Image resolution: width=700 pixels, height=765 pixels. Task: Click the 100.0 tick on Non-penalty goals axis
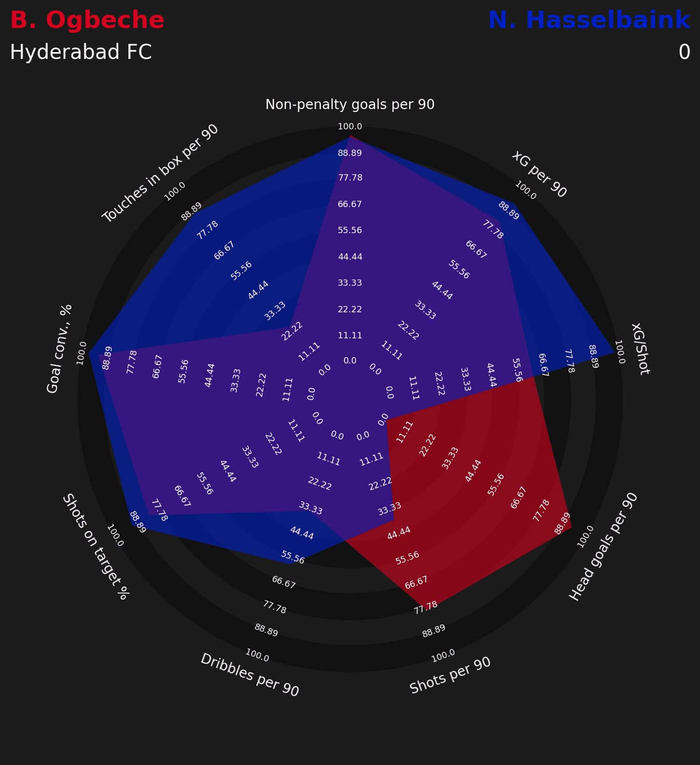click(x=350, y=126)
